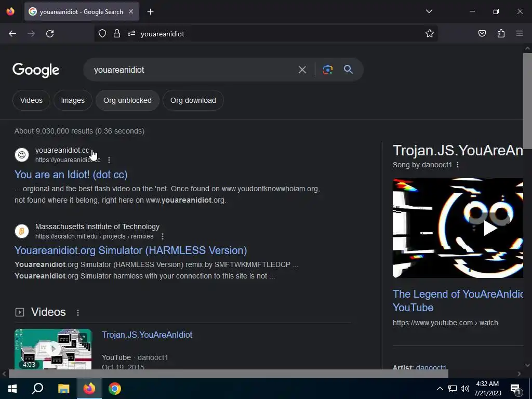Open the network tray icon
532x399 pixels.
[x=453, y=389]
